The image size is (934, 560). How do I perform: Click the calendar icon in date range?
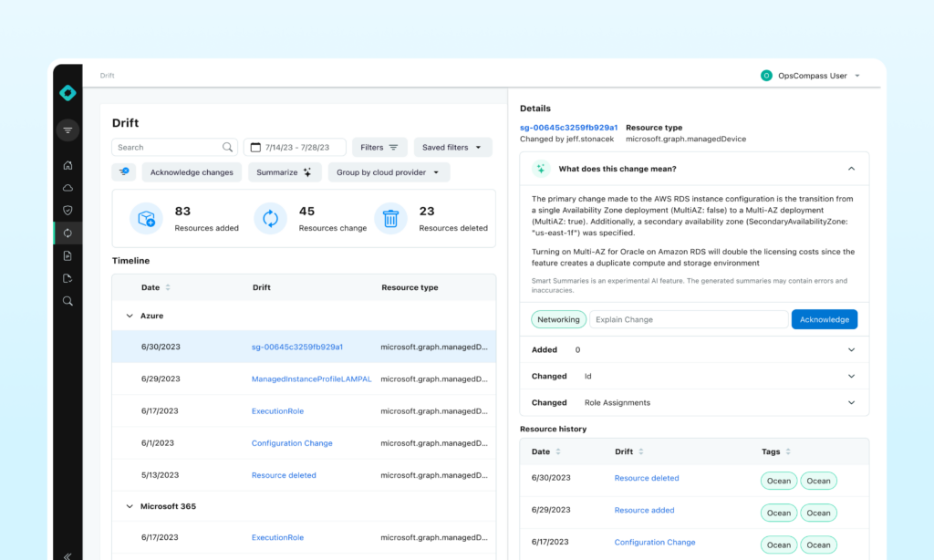[255, 147]
